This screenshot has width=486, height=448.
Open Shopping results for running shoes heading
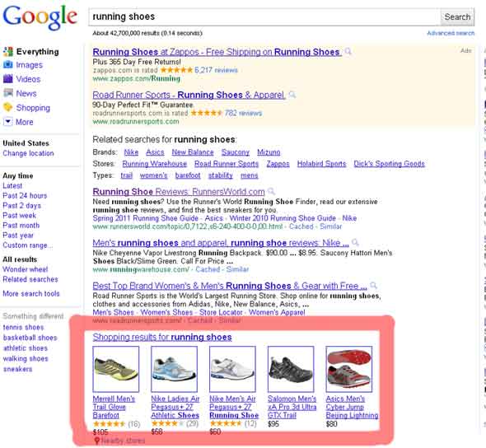click(x=162, y=337)
